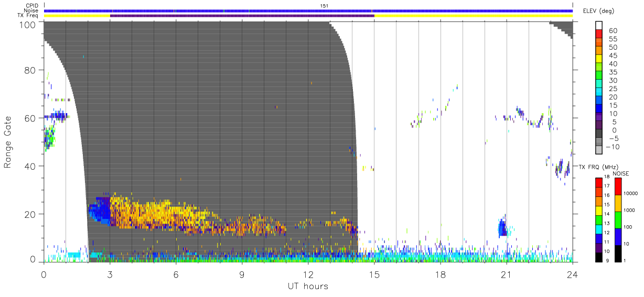Select the cyan swatch in TX FRQ bar
The image size is (644, 297).
[x=599, y=229]
